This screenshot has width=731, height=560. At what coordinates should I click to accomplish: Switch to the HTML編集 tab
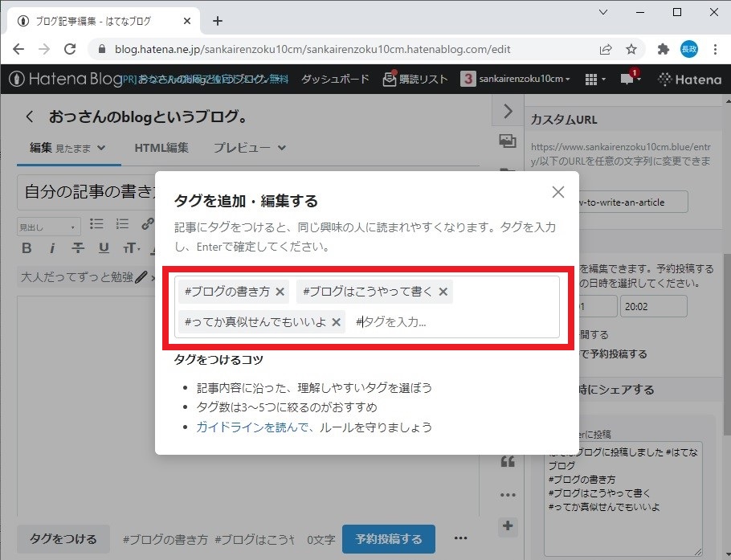coord(161,148)
